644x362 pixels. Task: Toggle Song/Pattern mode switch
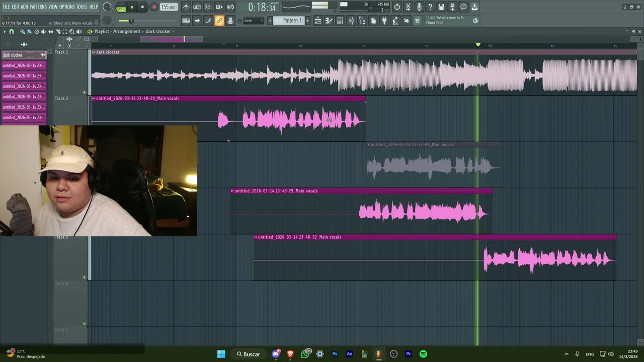(121, 7)
